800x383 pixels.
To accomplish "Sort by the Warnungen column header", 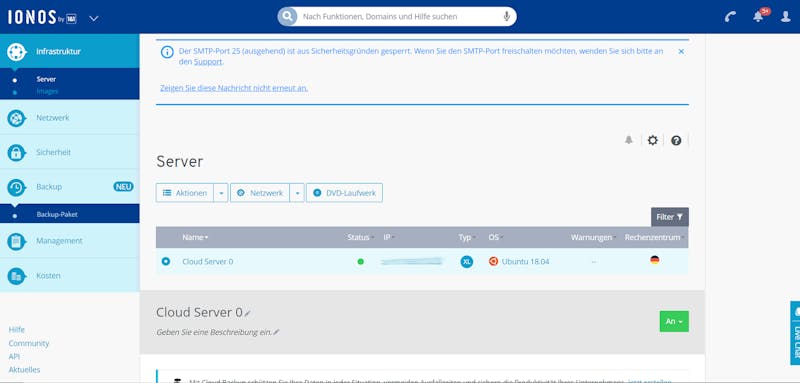I will (593, 238).
